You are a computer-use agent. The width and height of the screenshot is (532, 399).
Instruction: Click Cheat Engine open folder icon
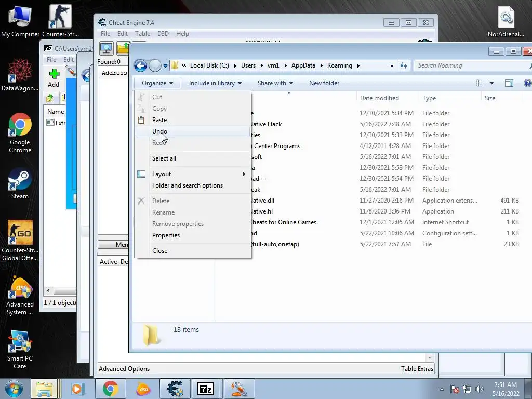coord(123,48)
